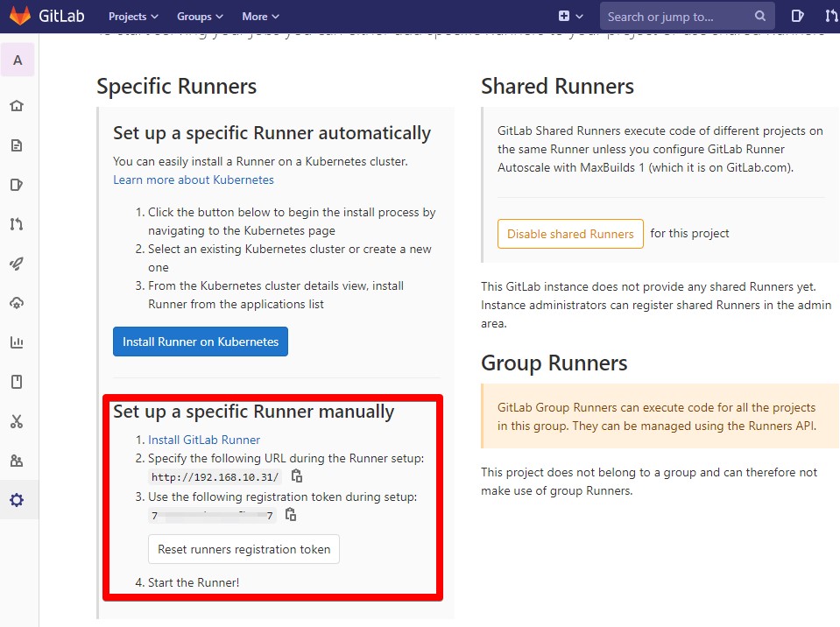Click the Specific Runners heading
The image size is (840, 627).
point(177,86)
